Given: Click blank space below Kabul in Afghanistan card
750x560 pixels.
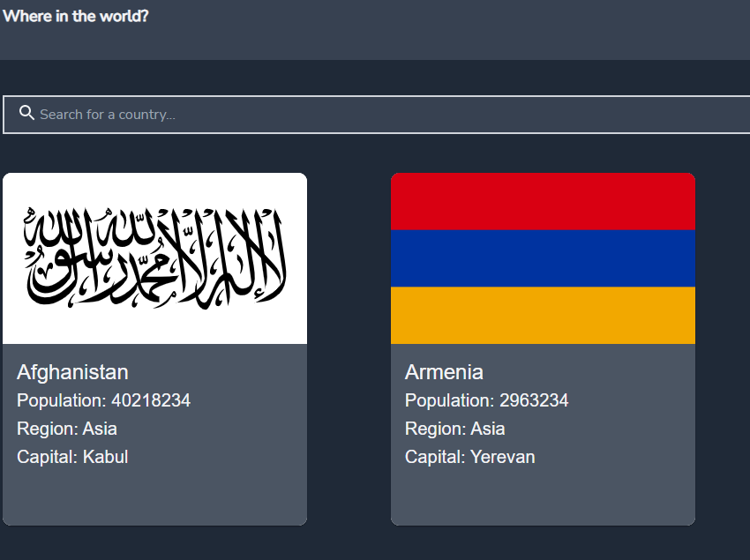Looking at the screenshot, I should tap(154, 497).
